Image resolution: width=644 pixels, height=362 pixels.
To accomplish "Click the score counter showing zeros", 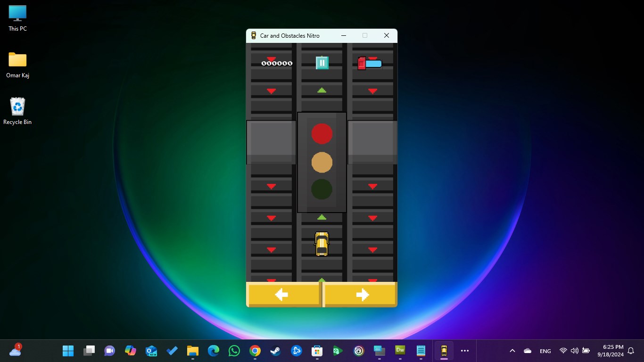I will click(277, 63).
